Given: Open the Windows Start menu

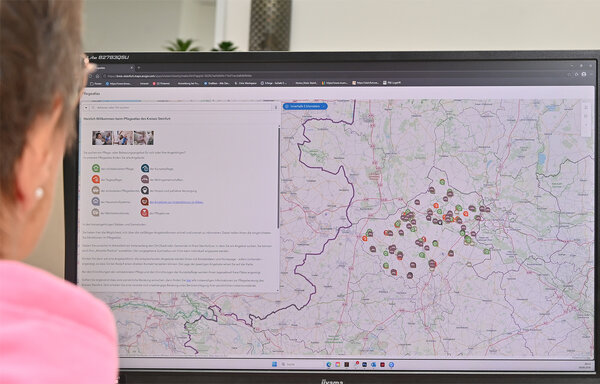Looking at the screenshot, I should pyautogui.click(x=274, y=364).
